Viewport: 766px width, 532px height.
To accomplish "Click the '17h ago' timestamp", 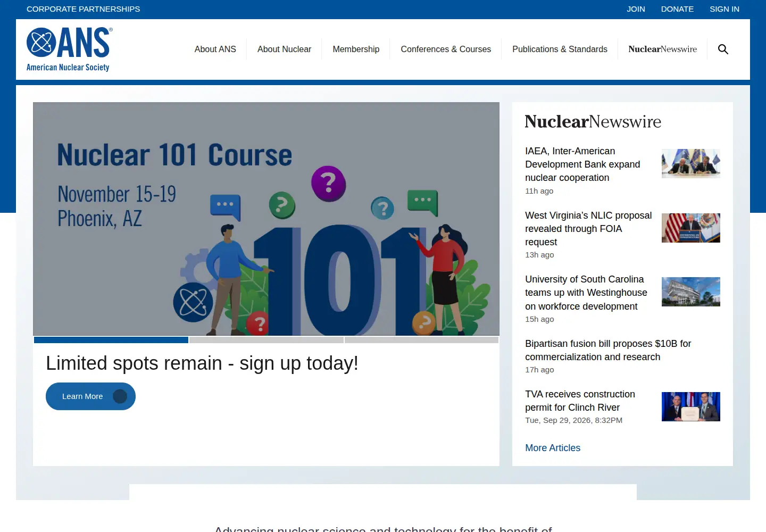I will pyautogui.click(x=539, y=370).
